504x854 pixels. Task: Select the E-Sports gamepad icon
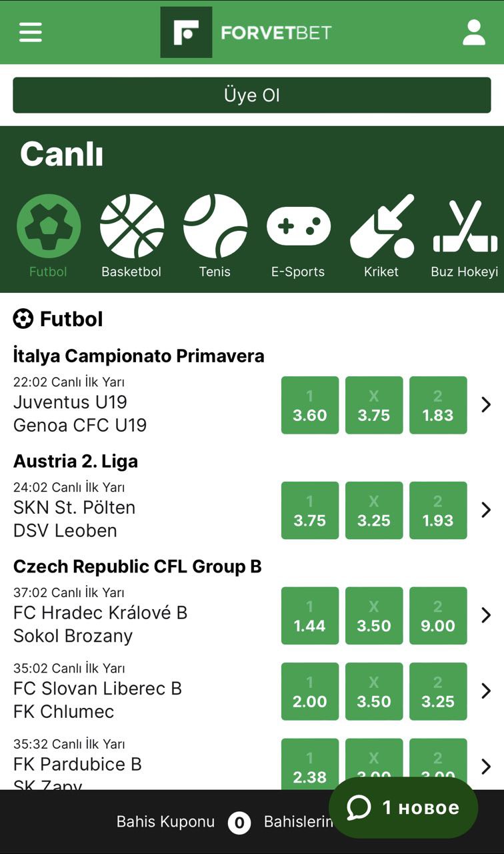point(298,227)
